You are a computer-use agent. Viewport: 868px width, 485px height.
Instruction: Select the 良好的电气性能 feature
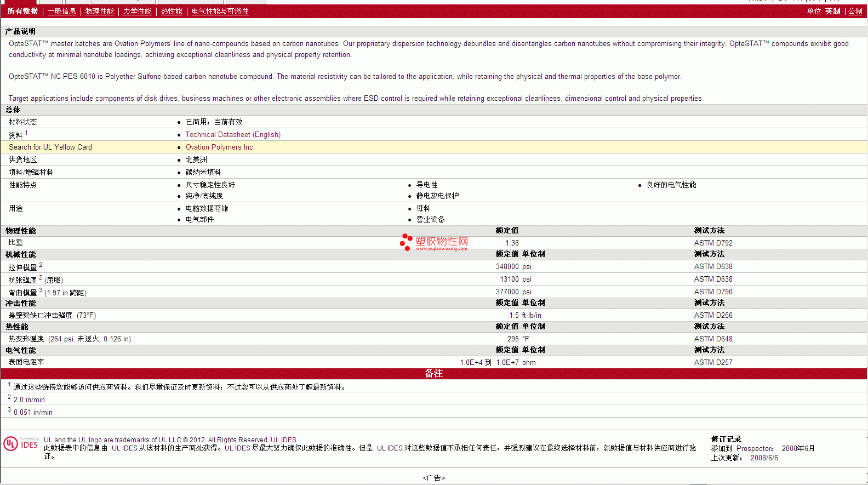tap(671, 185)
